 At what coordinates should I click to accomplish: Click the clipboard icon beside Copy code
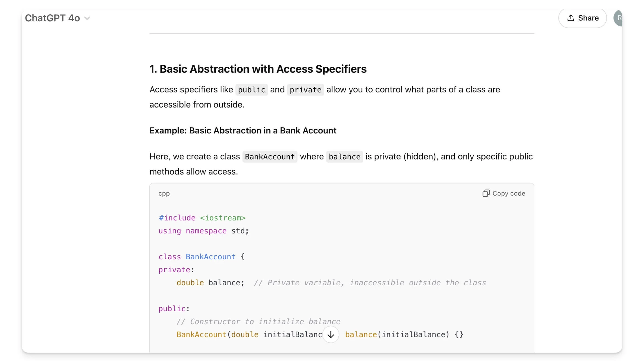coord(486,193)
